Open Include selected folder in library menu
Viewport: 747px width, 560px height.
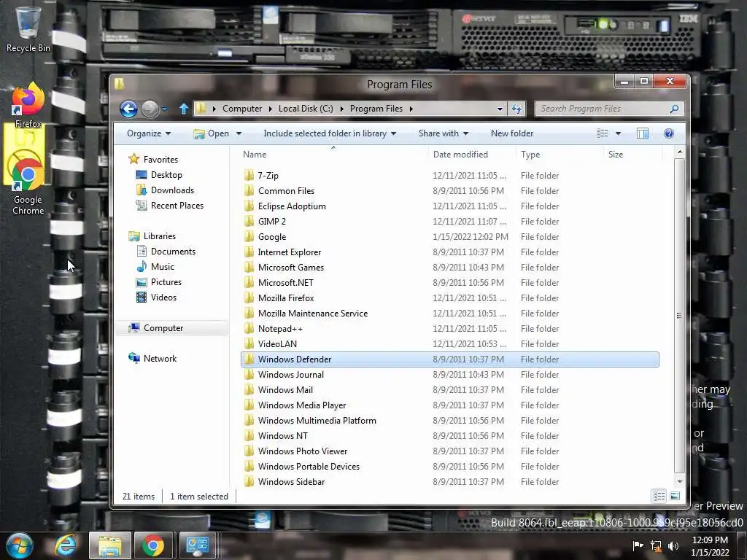[x=330, y=133]
